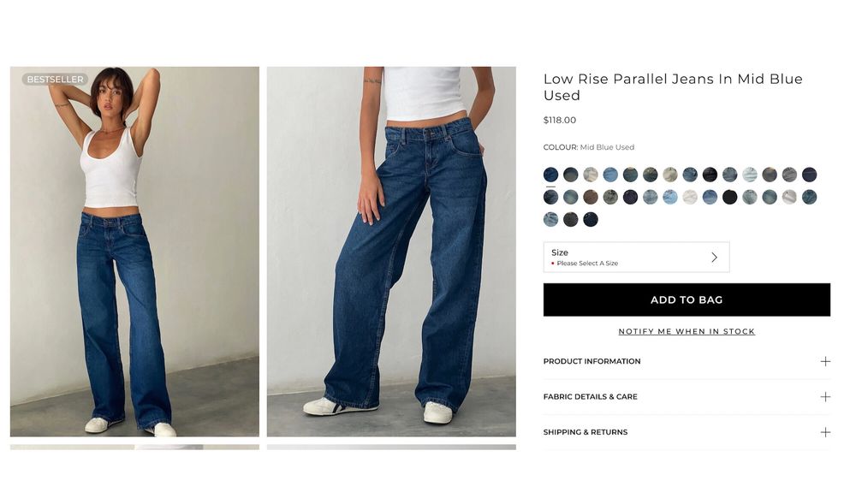Click the plus icon next to Shipping & Returns

tap(825, 432)
